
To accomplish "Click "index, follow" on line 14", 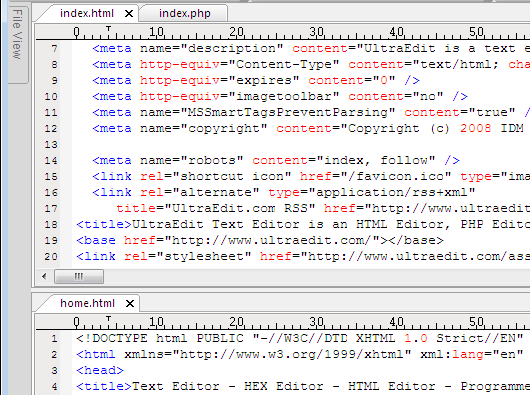I will [x=376, y=161].
